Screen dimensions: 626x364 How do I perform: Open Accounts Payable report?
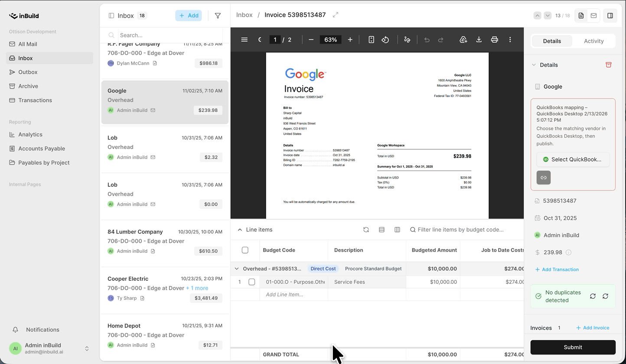(49, 149)
